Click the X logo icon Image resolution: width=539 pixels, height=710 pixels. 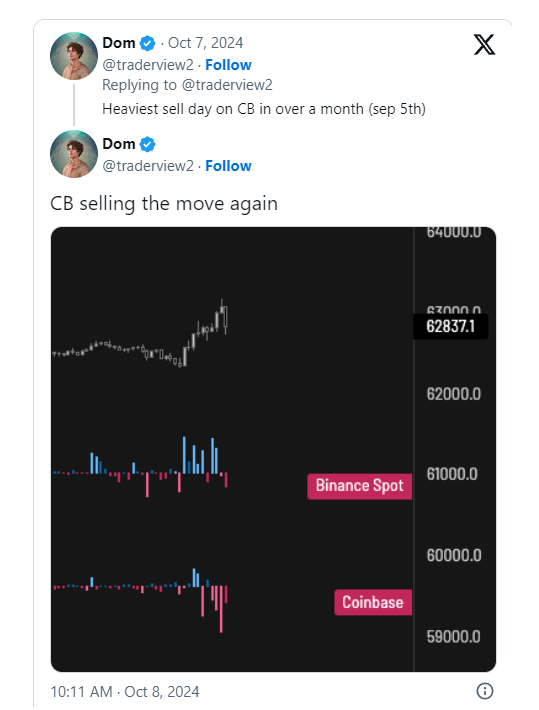(x=484, y=44)
